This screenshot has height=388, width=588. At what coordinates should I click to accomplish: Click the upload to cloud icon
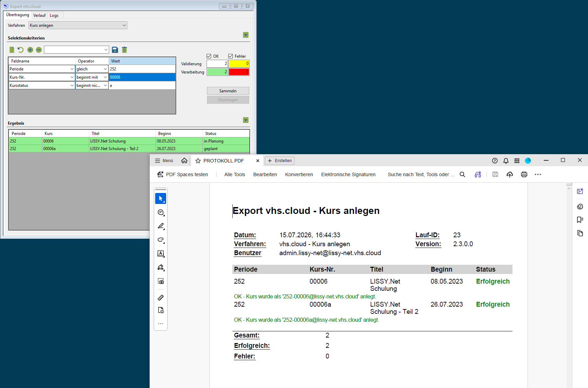point(510,174)
